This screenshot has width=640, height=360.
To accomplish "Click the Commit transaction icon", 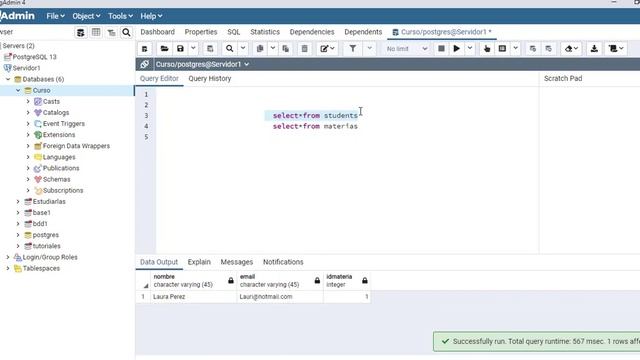I will [x=533, y=49].
